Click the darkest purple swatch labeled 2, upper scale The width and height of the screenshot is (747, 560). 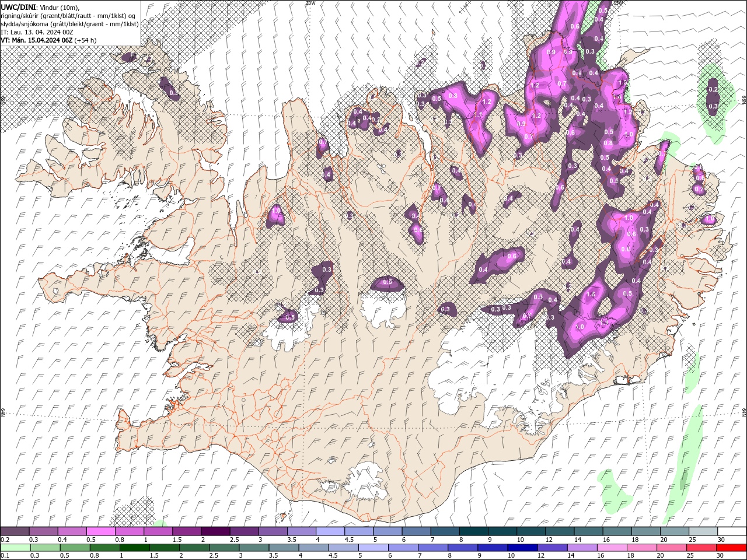click(x=215, y=531)
